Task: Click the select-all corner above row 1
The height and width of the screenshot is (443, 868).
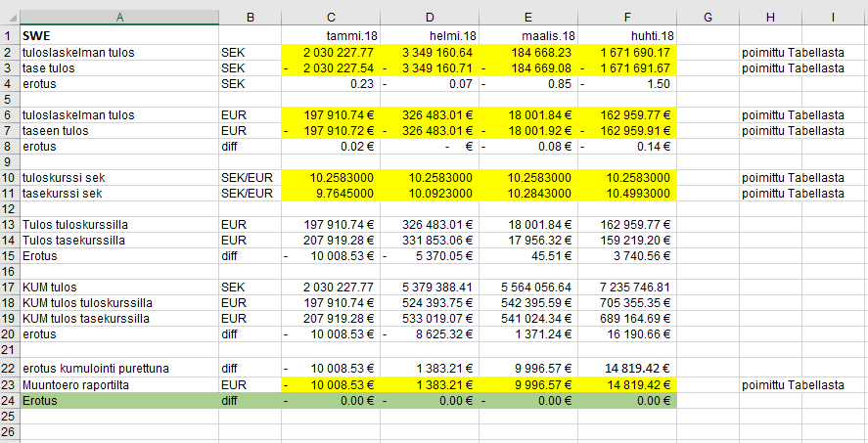Action: coord(9,17)
